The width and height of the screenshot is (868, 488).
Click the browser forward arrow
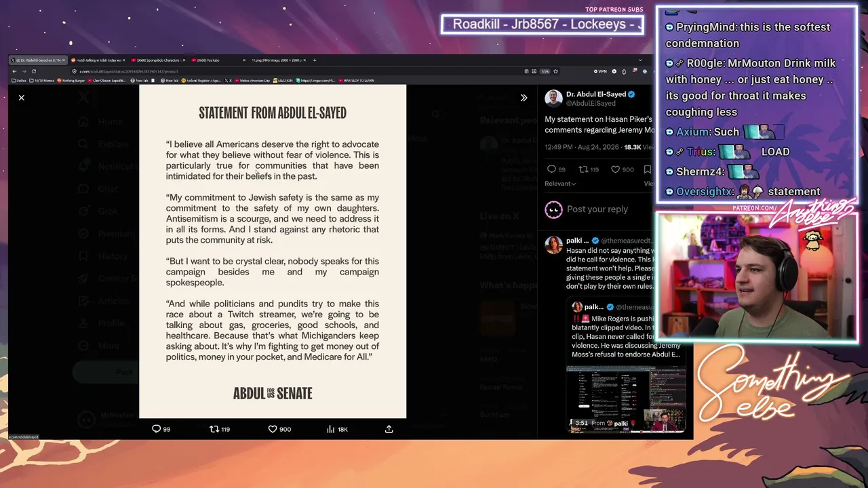24,71
